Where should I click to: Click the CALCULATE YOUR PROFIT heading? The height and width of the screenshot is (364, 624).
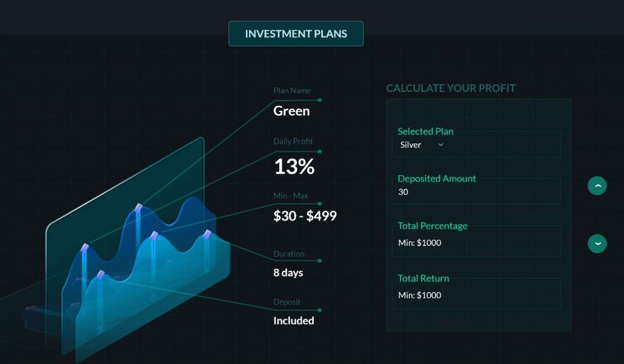click(x=450, y=88)
